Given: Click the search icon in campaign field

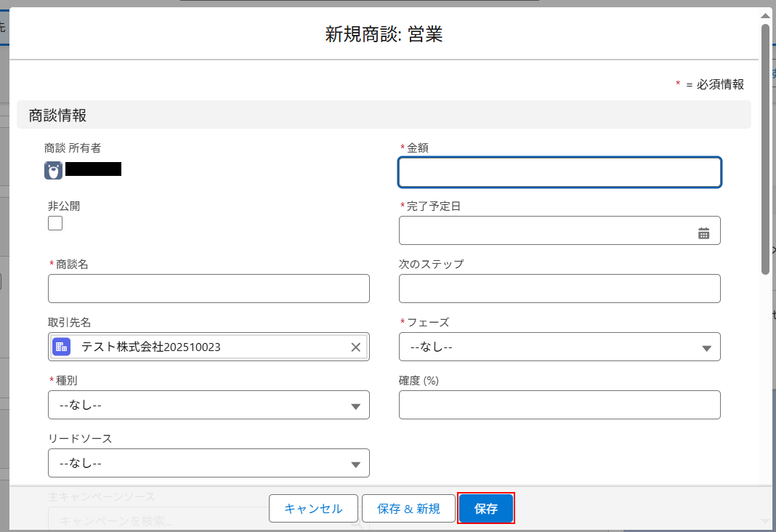Looking at the screenshot, I should tap(357, 520).
